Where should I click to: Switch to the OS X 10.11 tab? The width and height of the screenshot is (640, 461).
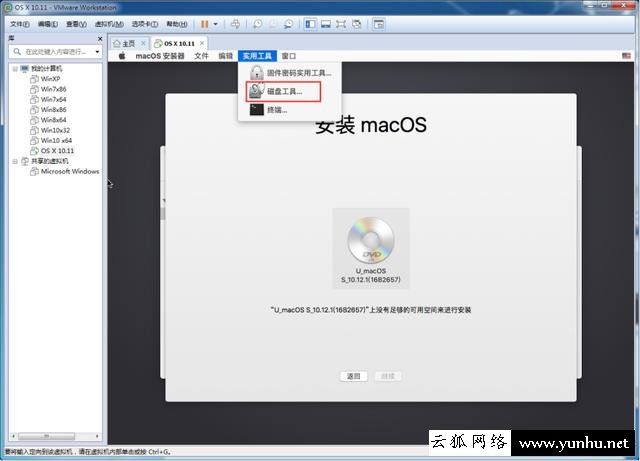[x=179, y=43]
